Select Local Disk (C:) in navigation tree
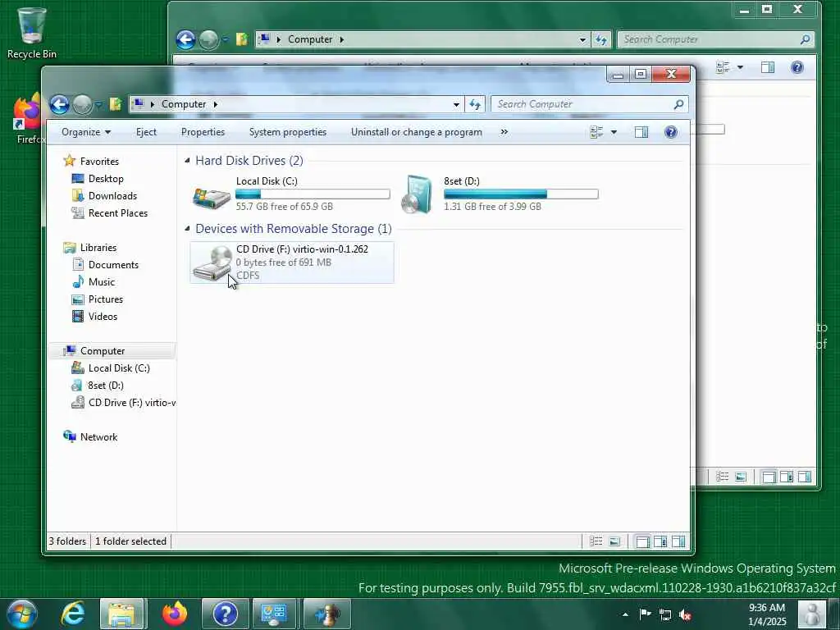 [118, 368]
